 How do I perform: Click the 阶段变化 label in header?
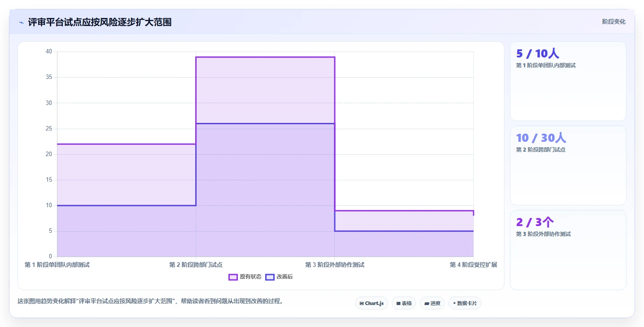point(613,22)
